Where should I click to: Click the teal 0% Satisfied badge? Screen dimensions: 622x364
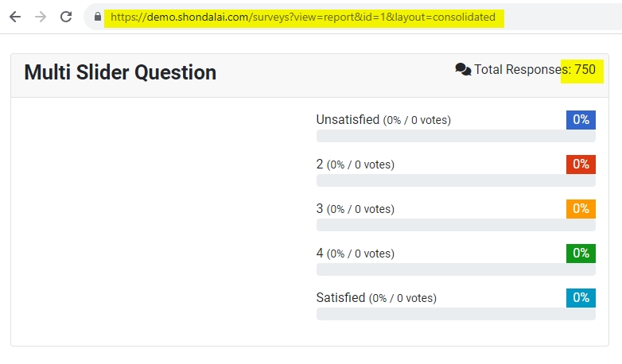point(581,298)
